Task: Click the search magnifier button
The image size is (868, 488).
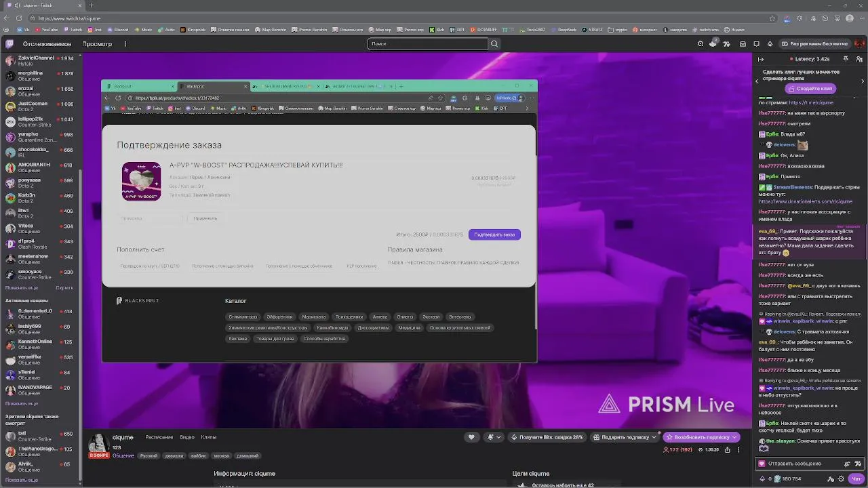Action: (x=494, y=44)
